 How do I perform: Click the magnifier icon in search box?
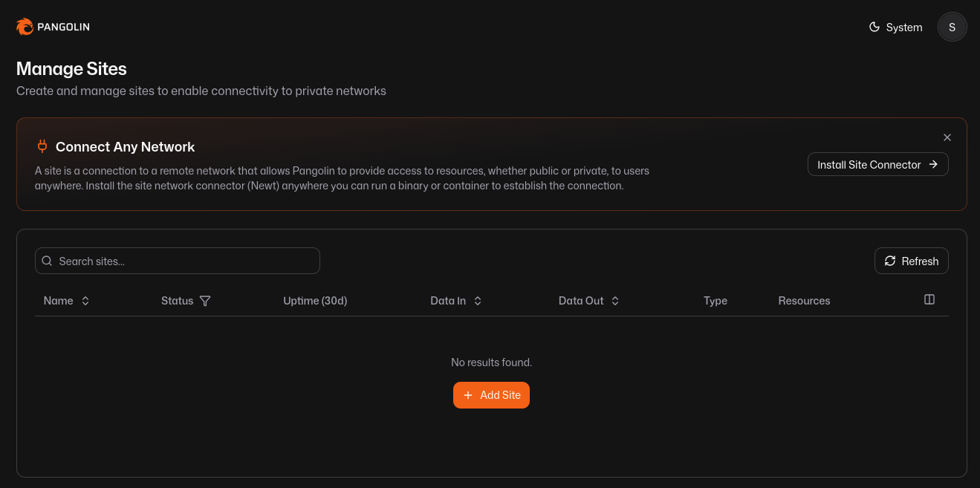47,261
